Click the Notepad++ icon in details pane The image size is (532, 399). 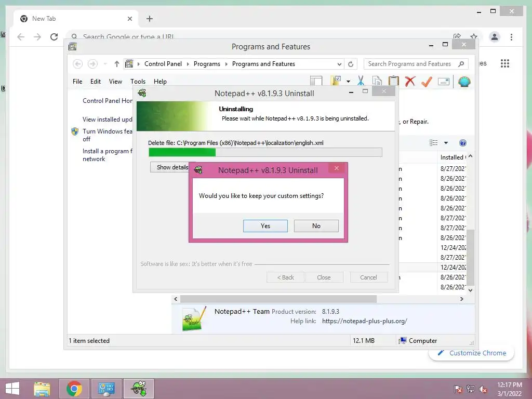[194, 318]
